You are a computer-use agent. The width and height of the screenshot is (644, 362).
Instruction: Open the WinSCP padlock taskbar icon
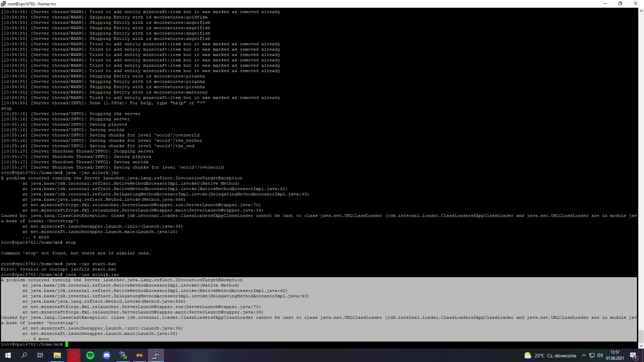point(123,355)
